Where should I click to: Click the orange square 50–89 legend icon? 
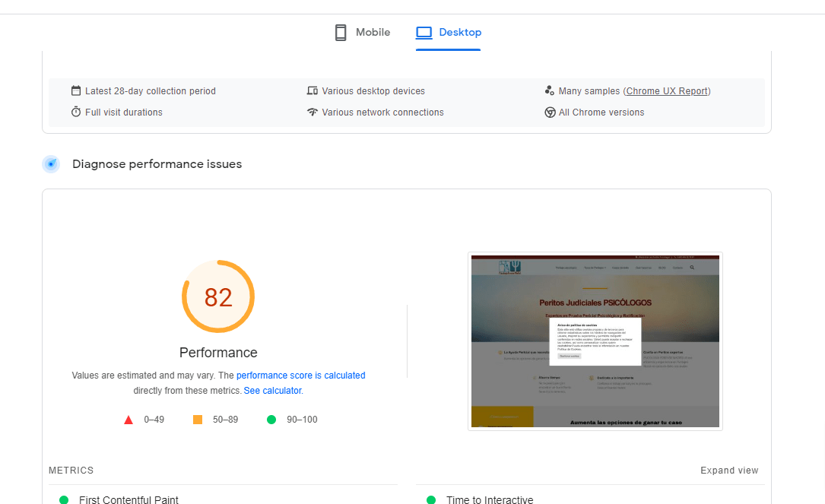coord(197,420)
